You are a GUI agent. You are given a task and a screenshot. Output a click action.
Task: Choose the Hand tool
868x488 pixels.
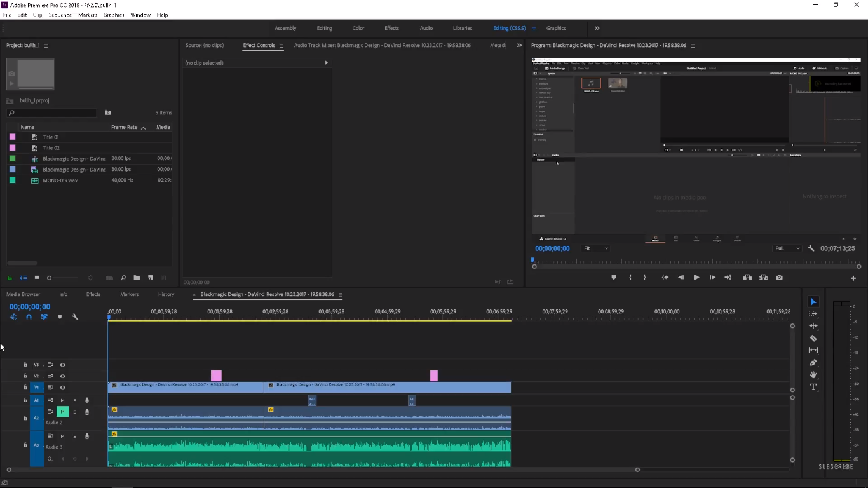813,375
